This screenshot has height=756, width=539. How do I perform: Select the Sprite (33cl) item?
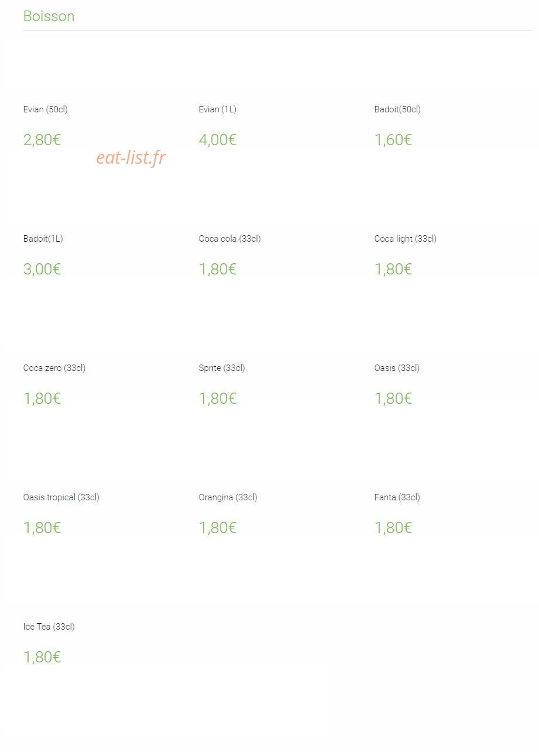click(222, 368)
